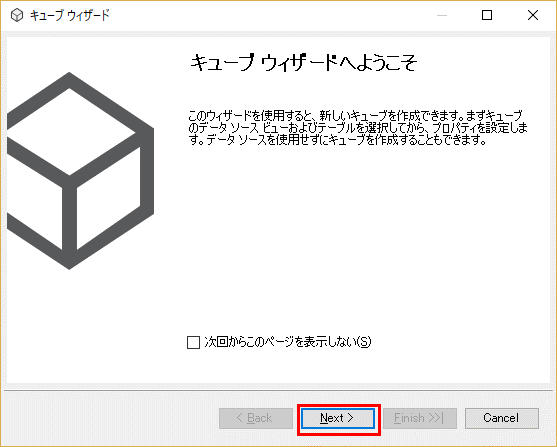
Task: Click the right arrow on the Next button
Action: click(351, 418)
